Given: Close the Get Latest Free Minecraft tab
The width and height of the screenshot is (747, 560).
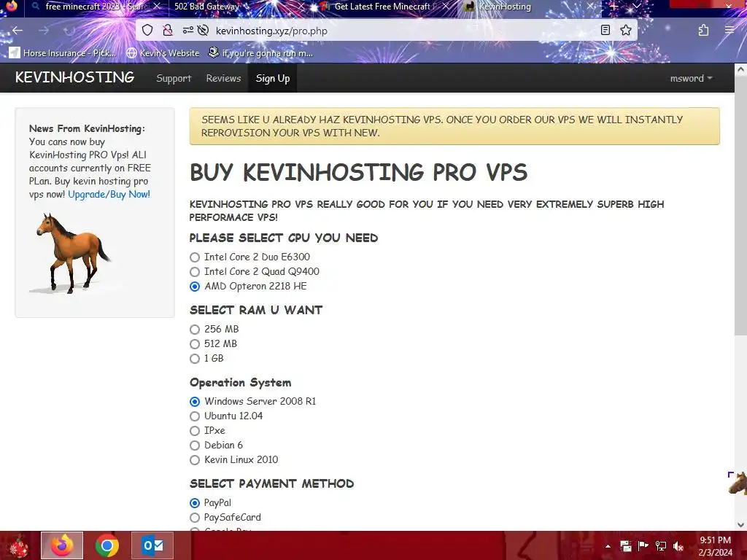Looking at the screenshot, I should (446, 7).
